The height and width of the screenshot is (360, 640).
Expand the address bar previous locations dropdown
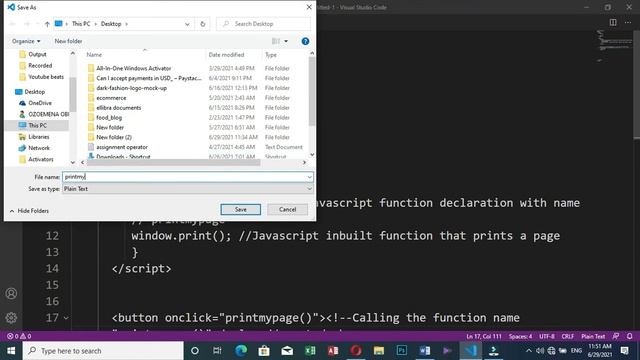coord(187,24)
